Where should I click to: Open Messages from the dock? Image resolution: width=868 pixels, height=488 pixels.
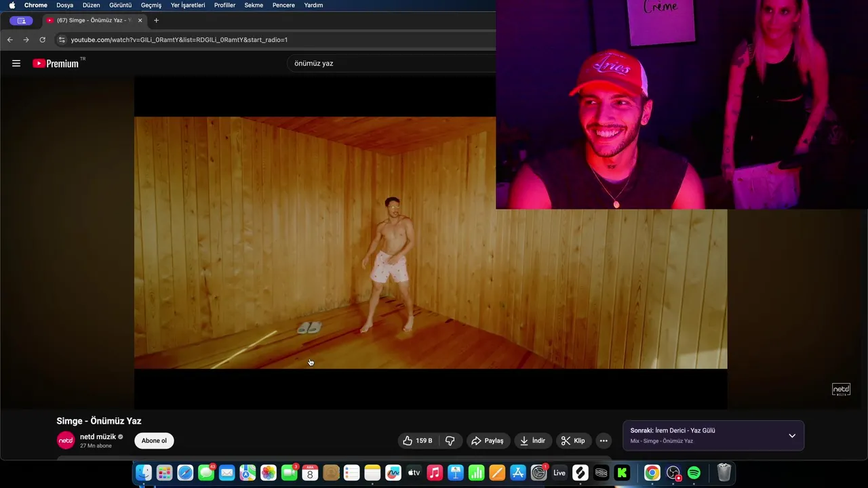(x=206, y=472)
